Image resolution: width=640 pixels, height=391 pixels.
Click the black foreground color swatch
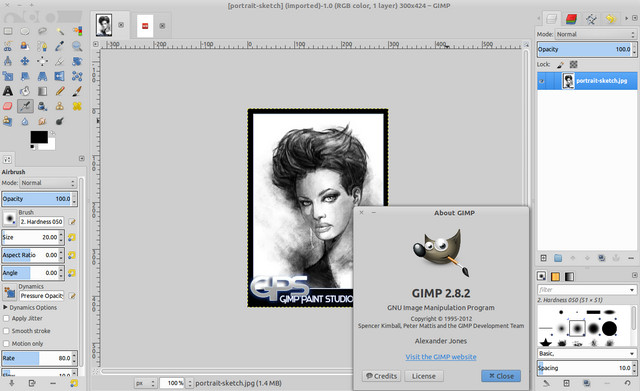pos(39,137)
